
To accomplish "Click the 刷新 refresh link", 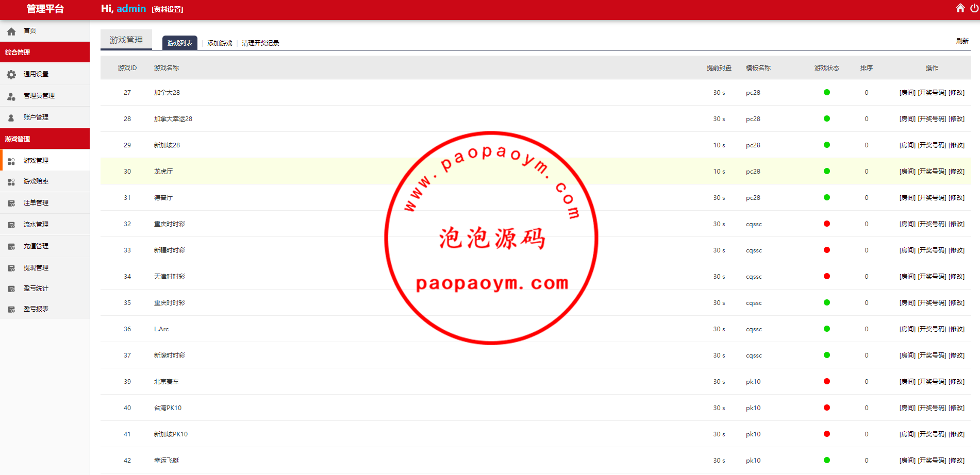I will 962,41.
